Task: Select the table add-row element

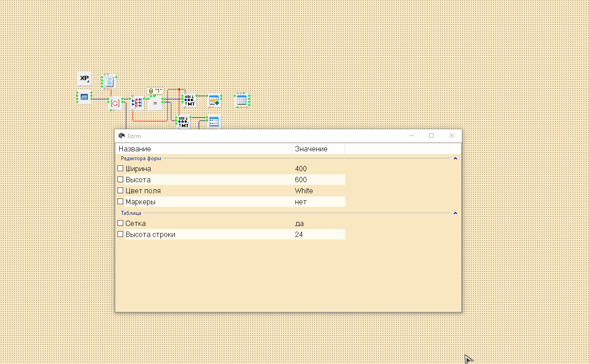Action: 214,101
